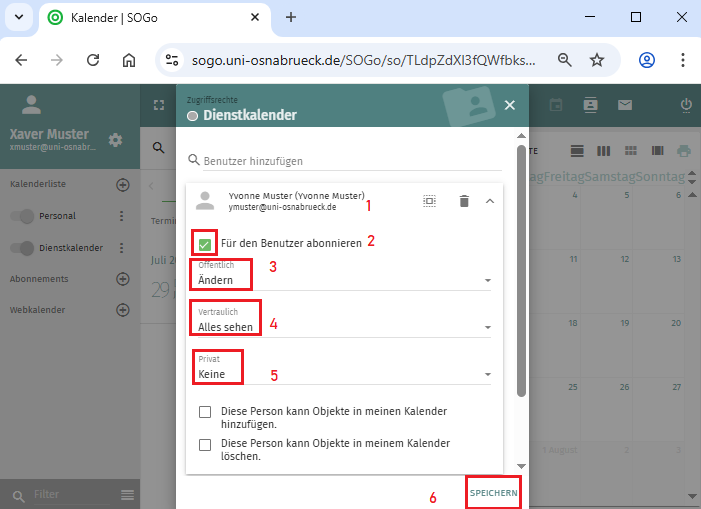This screenshot has height=509, width=701.
Task: Add a new subscription under Abonnements
Action: click(x=123, y=279)
